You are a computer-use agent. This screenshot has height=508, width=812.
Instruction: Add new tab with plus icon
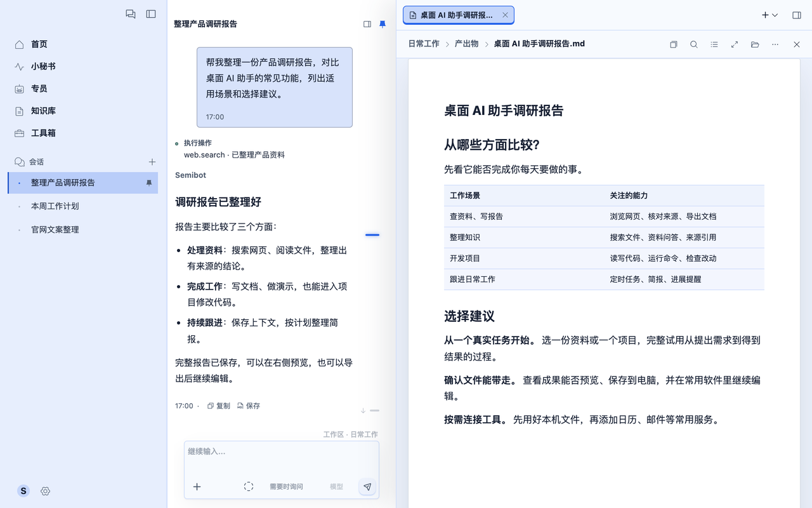pyautogui.click(x=765, y=15)
